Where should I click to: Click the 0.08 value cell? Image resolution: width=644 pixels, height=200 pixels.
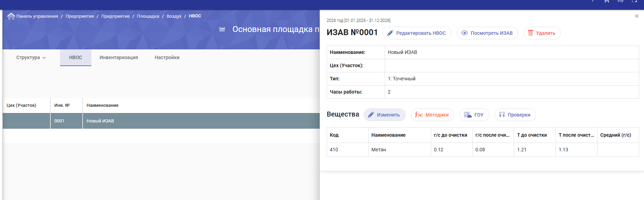(493, 150)
